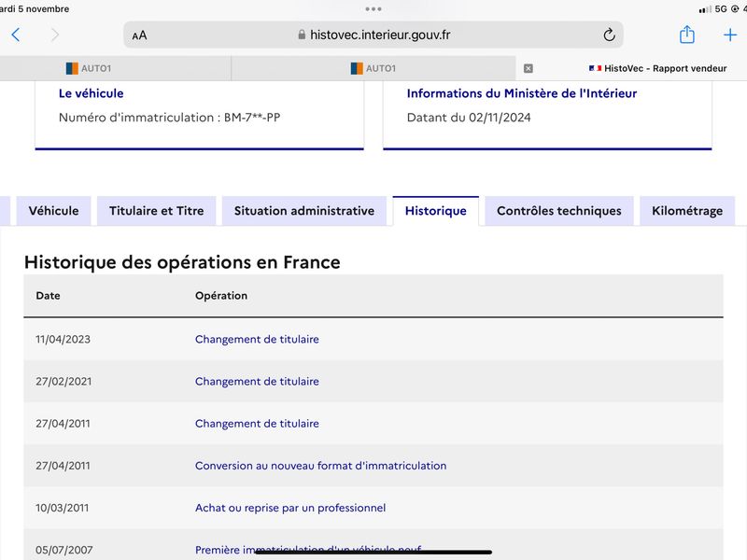Tap the lock icon in address bar
Image resolution: width=747 pixels, height=560 pixels.
pyautogui.click(x=302, y=35)
